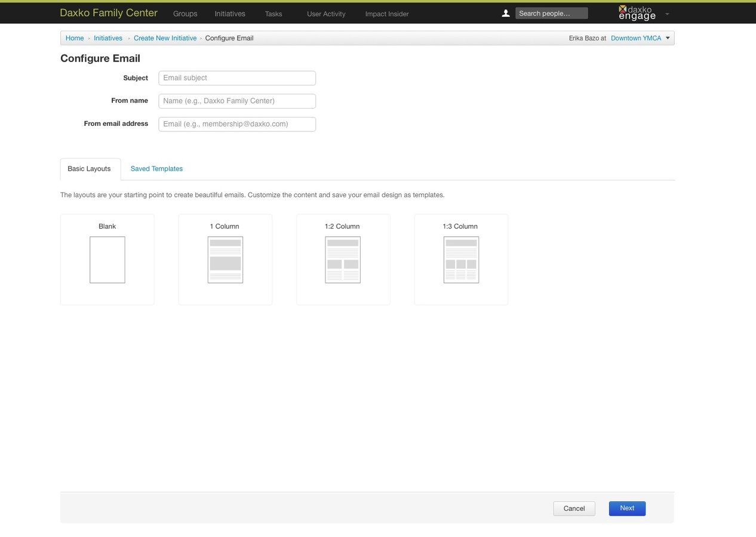Screen dimensions: 756x537
Task: Open the User Activity page
Action: click(326, 14)
